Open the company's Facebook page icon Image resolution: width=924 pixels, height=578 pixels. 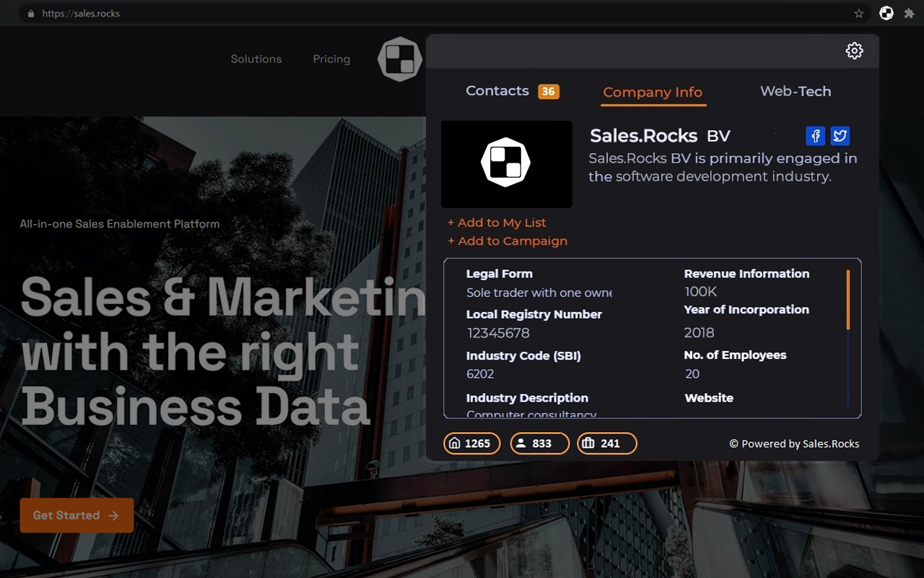coord(815,136)
